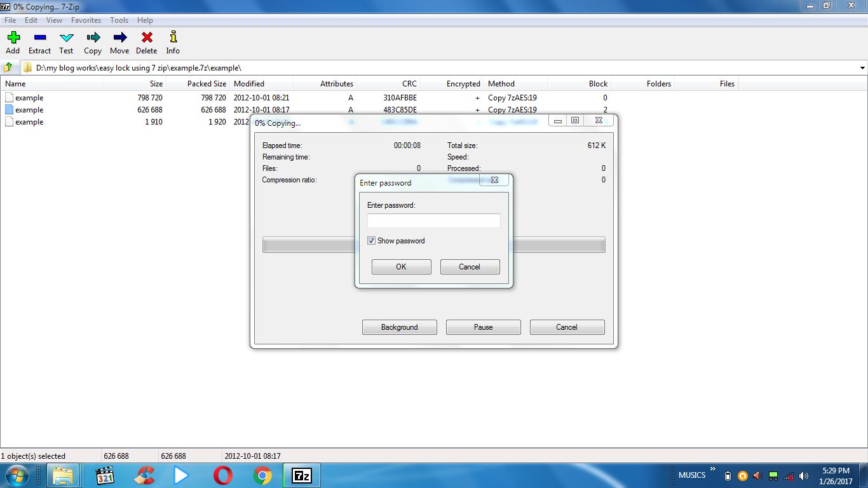
Task: Click the Background button in Copying dialog
Action: click(x=400, y=327)
